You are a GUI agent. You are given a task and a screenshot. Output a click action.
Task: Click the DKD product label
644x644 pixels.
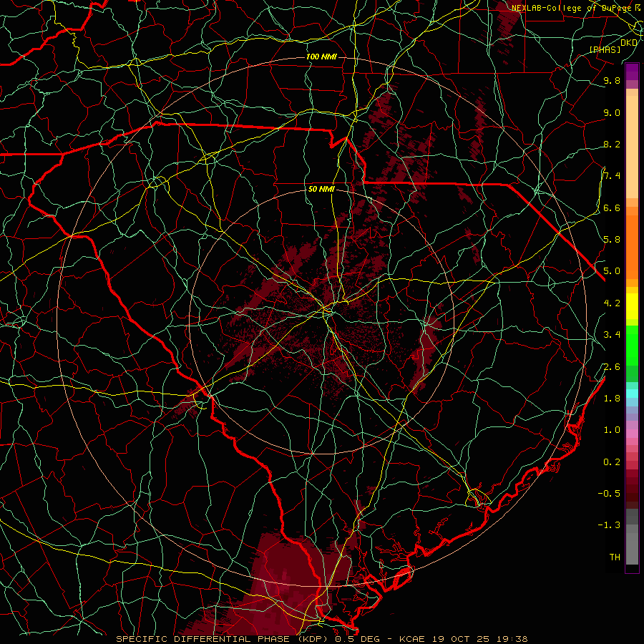coord(629,43)
